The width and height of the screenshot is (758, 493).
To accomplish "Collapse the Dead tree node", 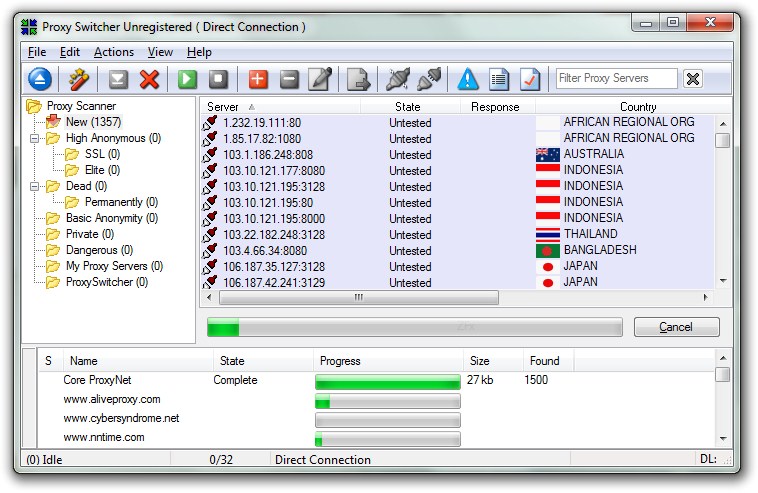I will tap(34, 186).
